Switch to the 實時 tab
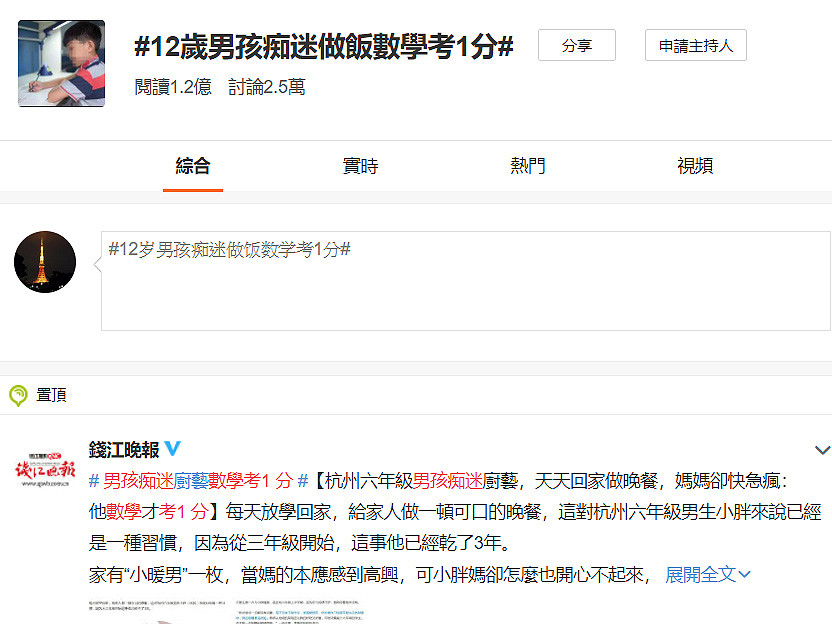The width and height of the screenshot is (832, 624). tap(360, 166)
